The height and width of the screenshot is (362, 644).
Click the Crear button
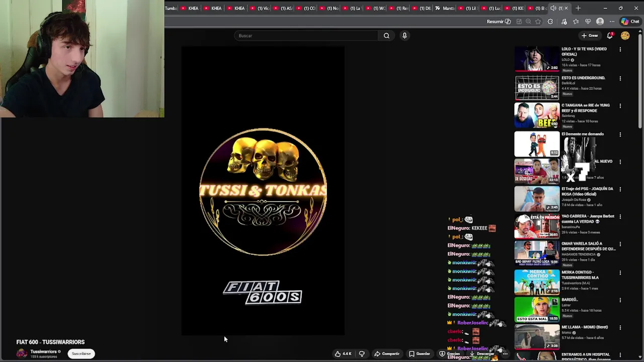point(590,36)
